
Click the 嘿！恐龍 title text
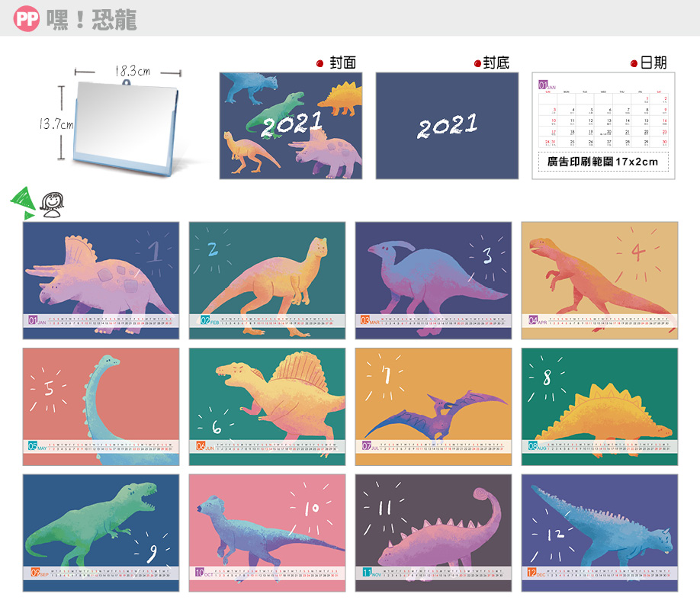92,20
